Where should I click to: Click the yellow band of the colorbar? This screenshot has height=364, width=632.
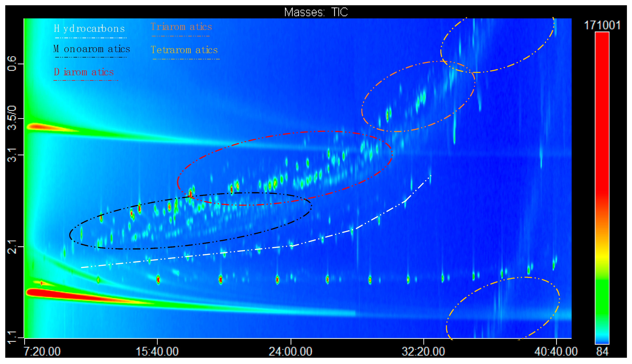click(x=602, y=256)
